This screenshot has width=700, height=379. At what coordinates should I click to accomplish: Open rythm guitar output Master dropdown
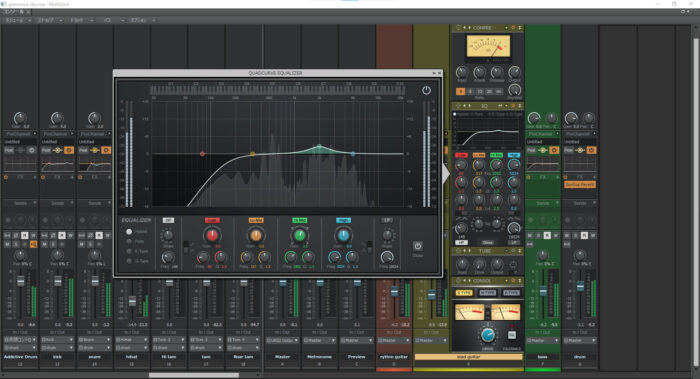tap(394, 340)
